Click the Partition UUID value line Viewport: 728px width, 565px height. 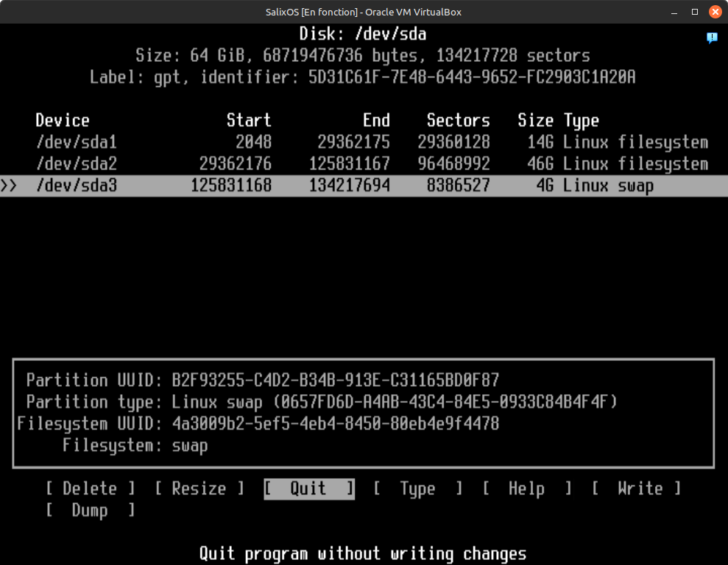pos(335,380)
